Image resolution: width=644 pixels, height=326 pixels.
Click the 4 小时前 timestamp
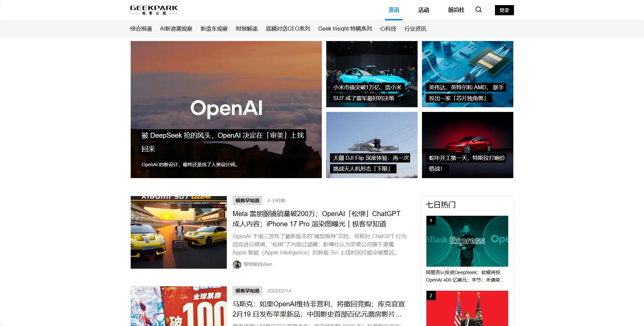(276, 200)
